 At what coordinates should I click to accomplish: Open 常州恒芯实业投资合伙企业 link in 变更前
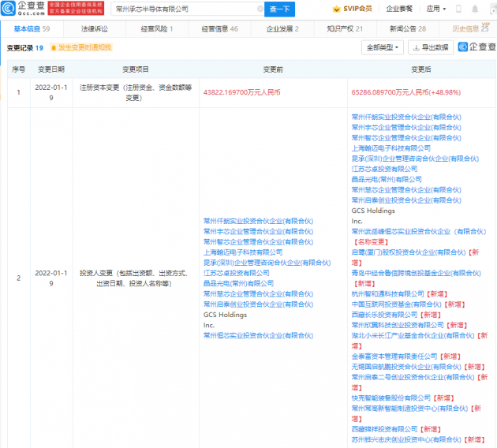tap(258, 335)
